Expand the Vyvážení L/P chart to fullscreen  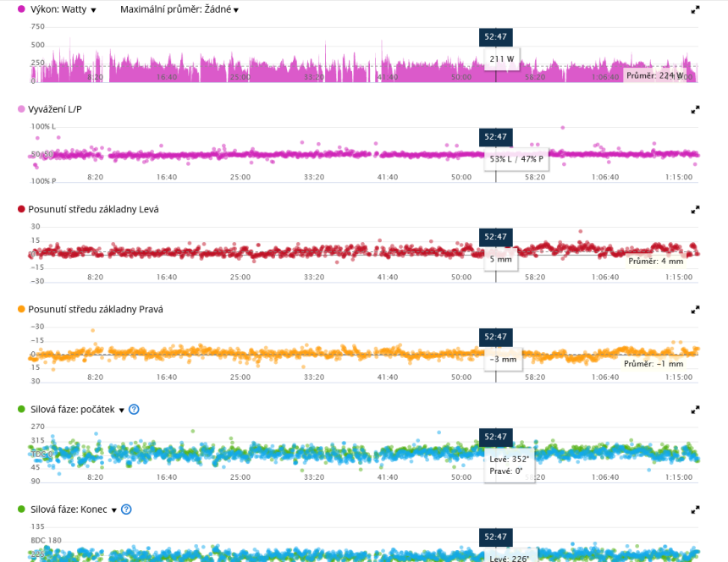[x=695, y=110]
